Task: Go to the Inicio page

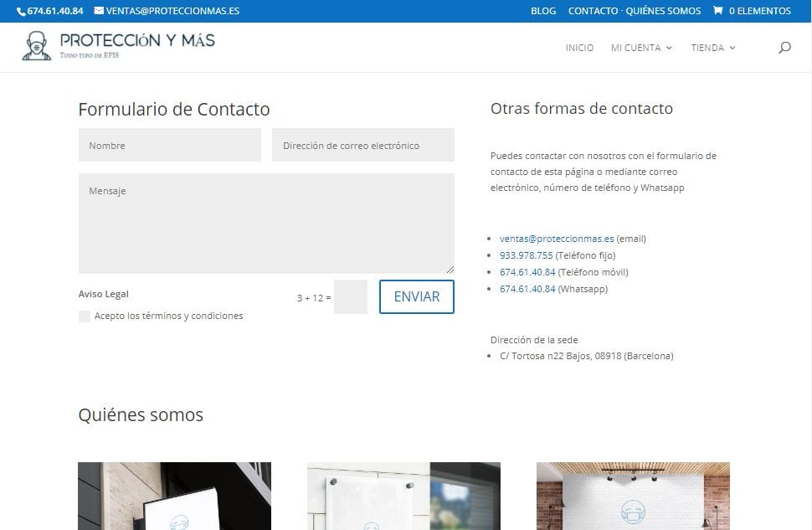Action: [x=579, y=48]
